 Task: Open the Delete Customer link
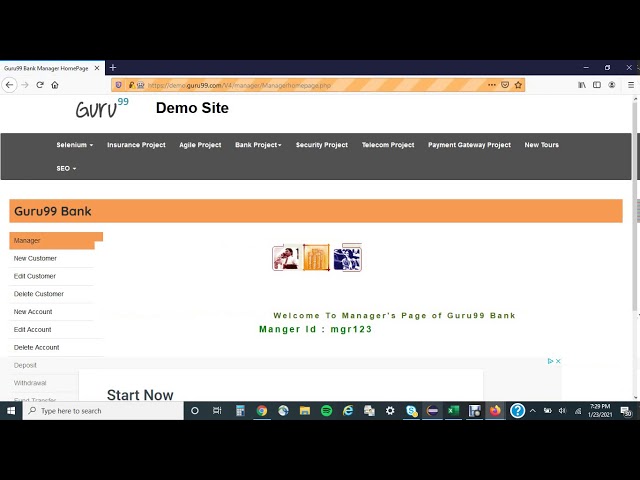(x=39, y=294)
